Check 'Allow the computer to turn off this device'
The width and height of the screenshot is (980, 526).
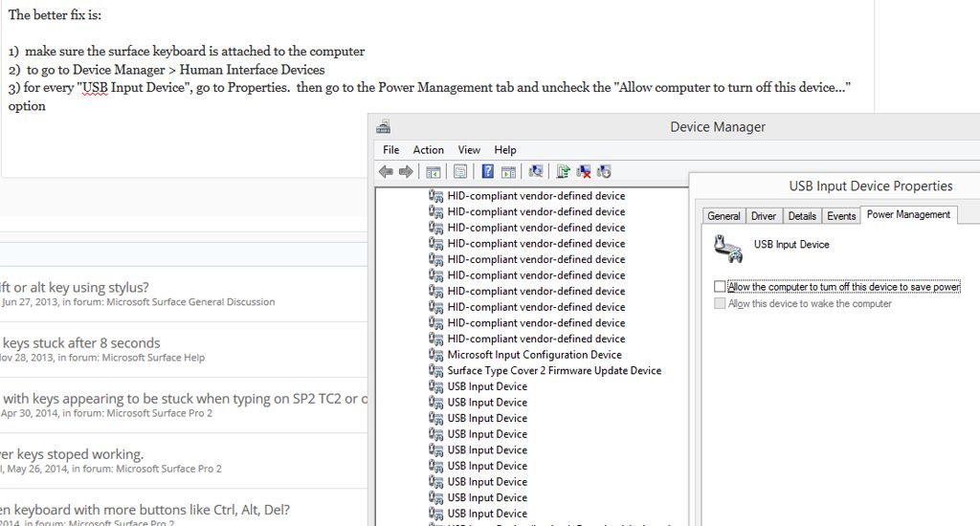(720, 287)
